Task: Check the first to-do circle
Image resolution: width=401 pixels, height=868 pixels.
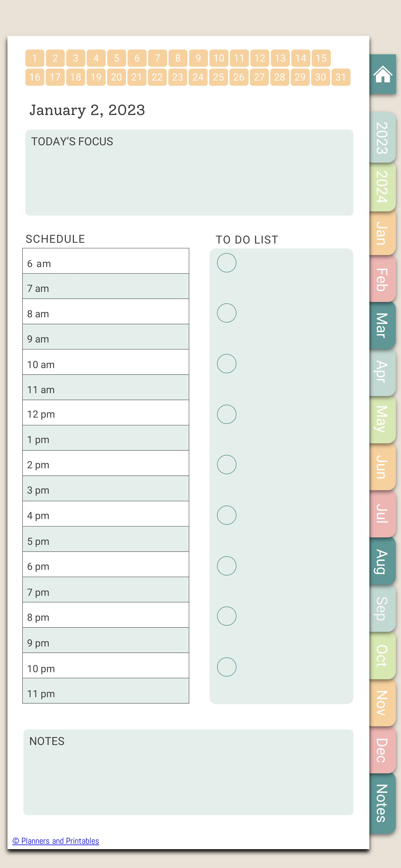Action: 227,263
